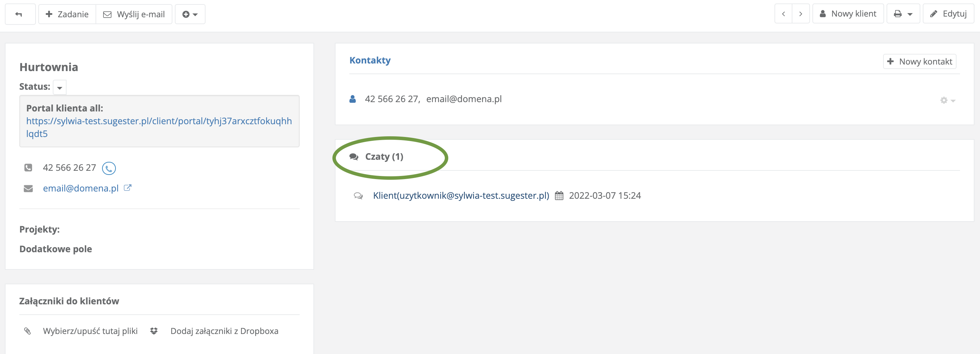Click the contact person icon
This screenshot has height=354, width=980.
353,99
